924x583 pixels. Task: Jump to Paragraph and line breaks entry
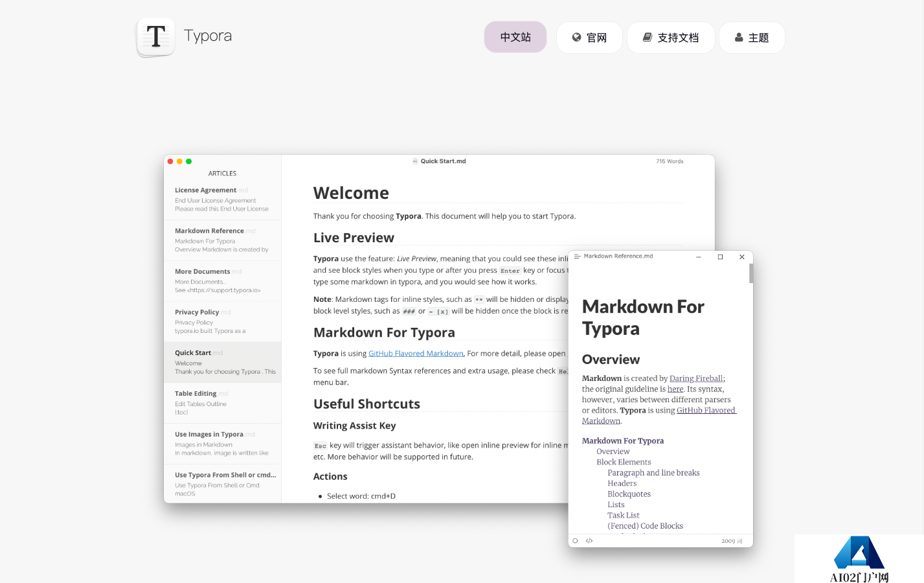tap(653, 473)
